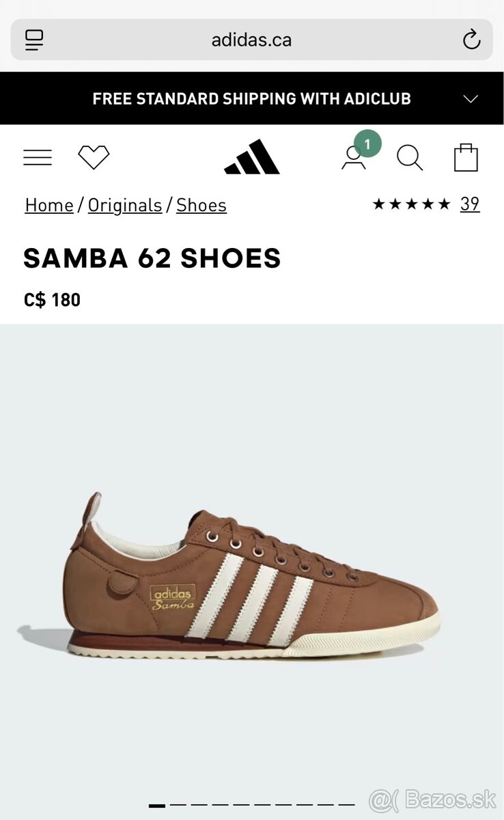504x820 pixels.
Task: Select the second image carousel indicator
Action: [x=178, y=806]
